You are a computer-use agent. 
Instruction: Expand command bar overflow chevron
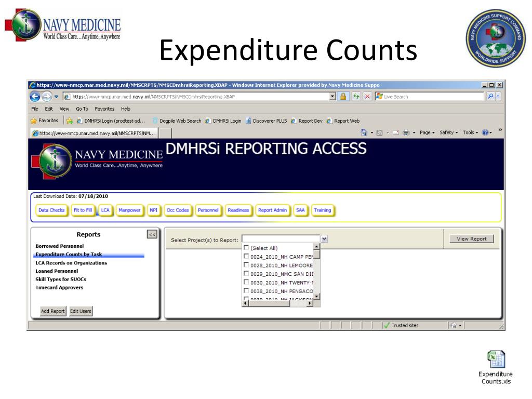click(500, 130)
